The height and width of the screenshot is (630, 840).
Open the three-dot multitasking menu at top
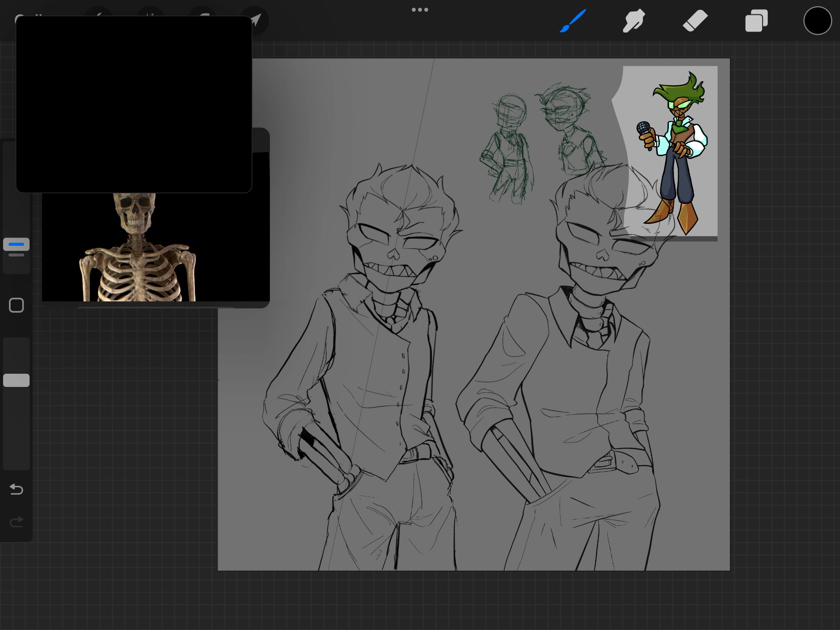tap(420, 10)
